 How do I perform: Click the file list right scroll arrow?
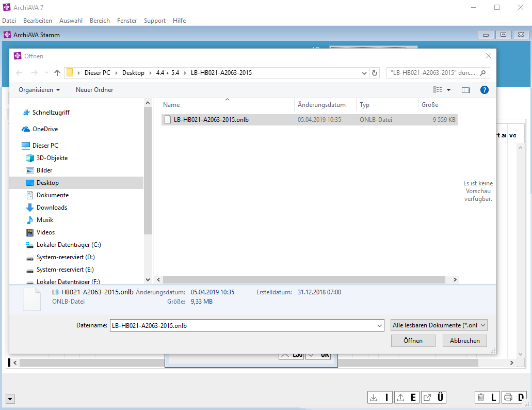(x=455, y=280)
